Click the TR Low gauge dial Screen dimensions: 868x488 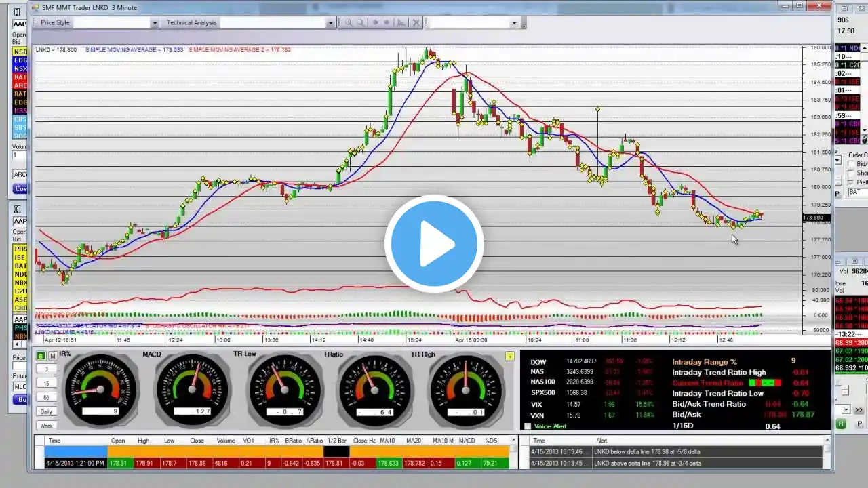click(x=283, y=391)
